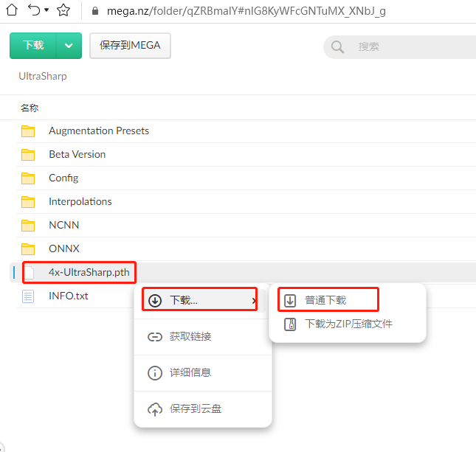Screen dimensions: 476x452
Task: Sort by the 名称 column header
Action: (30, 108)
